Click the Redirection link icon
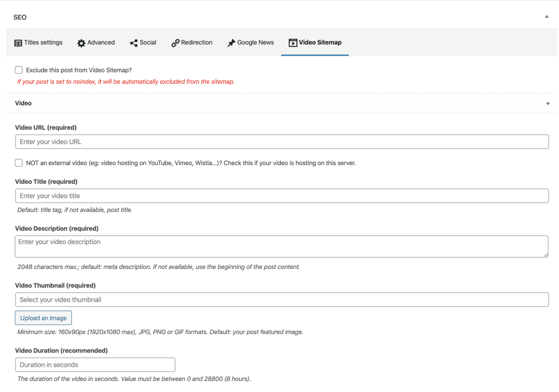The height and width of the screenshot is (392, 559). [x=175, y=43]
